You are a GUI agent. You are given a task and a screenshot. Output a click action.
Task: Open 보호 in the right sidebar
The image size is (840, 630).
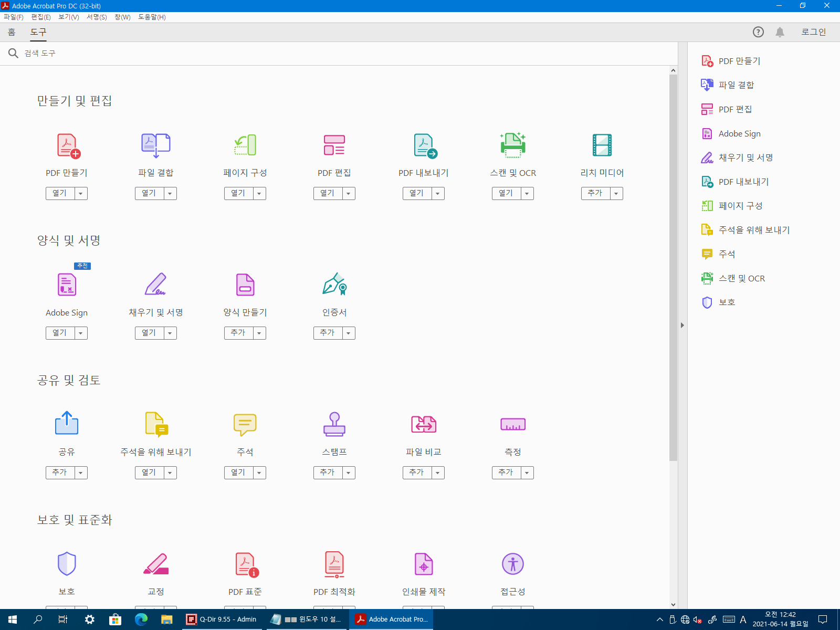click(718, 302)
